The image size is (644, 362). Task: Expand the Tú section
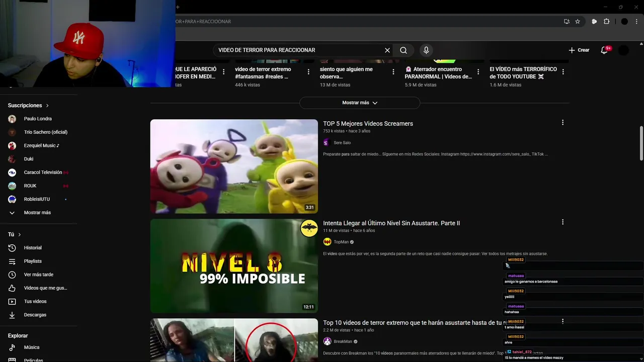[15, 235]
